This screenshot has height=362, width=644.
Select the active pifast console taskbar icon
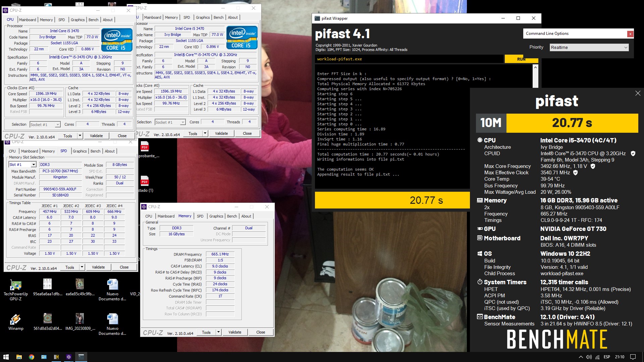click(x=81, y=357)
